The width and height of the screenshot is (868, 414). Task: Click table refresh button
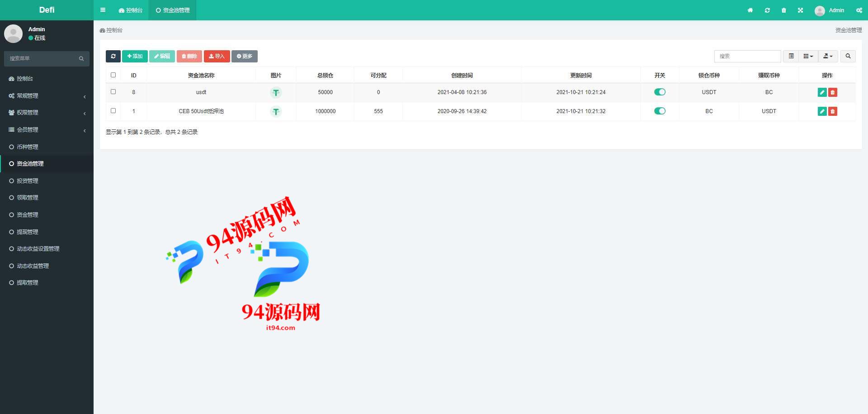113,56
